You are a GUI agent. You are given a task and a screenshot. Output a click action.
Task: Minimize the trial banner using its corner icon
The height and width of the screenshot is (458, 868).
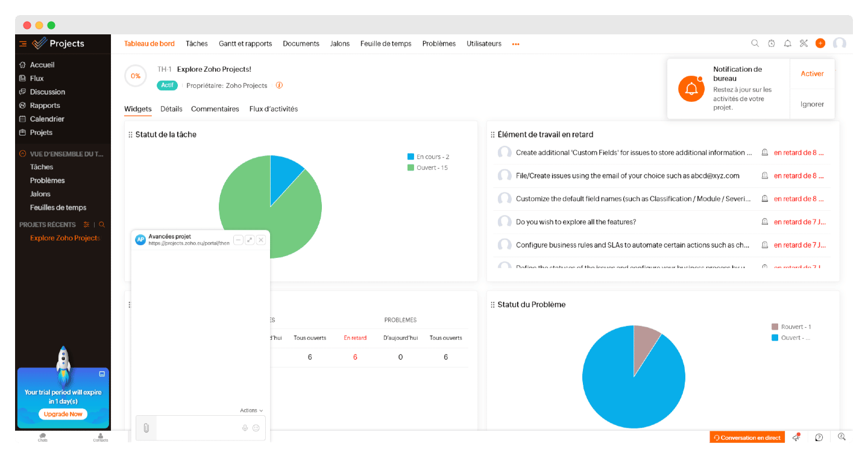pos(102,374)
